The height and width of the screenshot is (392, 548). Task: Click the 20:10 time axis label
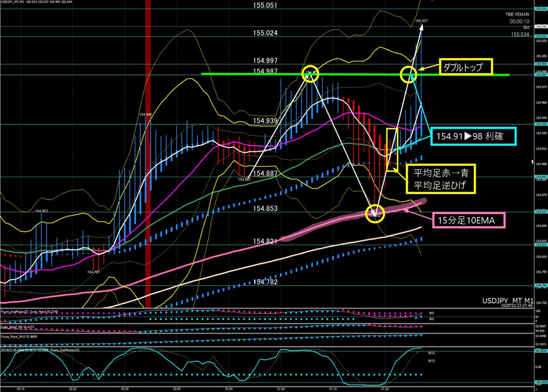tap(21, 389)
